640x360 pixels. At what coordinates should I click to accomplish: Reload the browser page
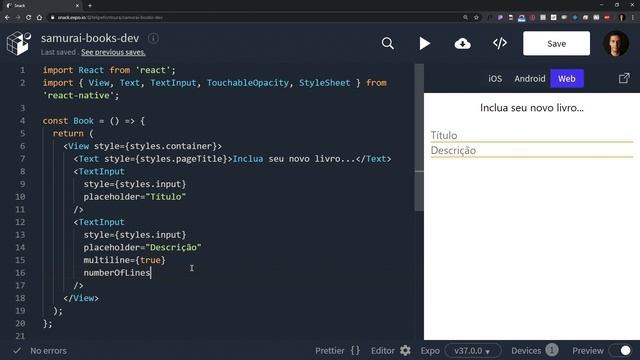29,18
